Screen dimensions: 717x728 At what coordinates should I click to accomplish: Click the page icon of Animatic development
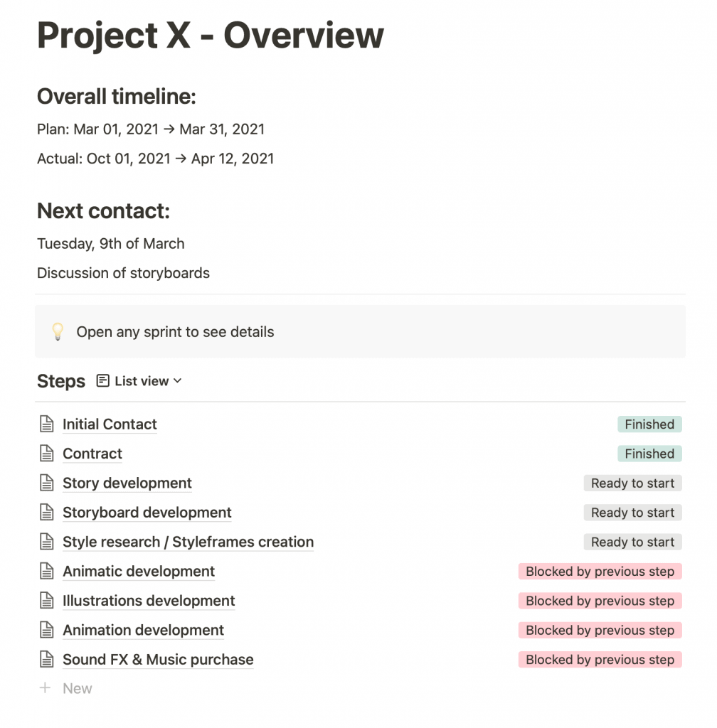[x=46, y=571]
